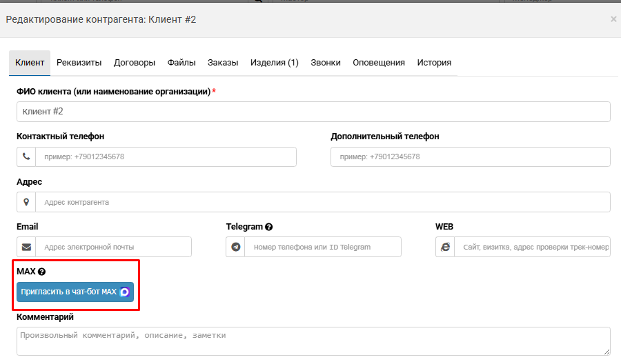Switch to the Изделия (1) tab

[275, 63]
